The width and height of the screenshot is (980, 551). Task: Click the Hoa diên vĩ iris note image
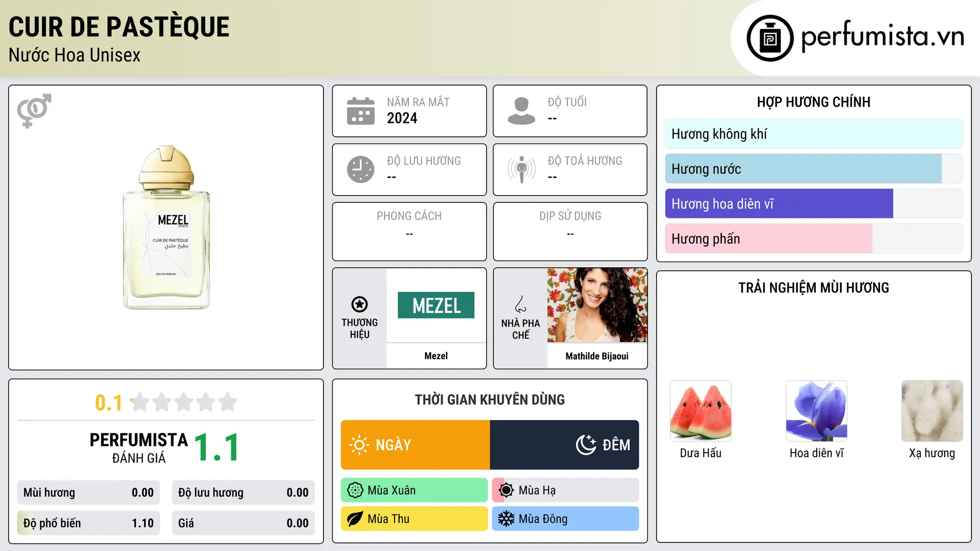[816, 411]
